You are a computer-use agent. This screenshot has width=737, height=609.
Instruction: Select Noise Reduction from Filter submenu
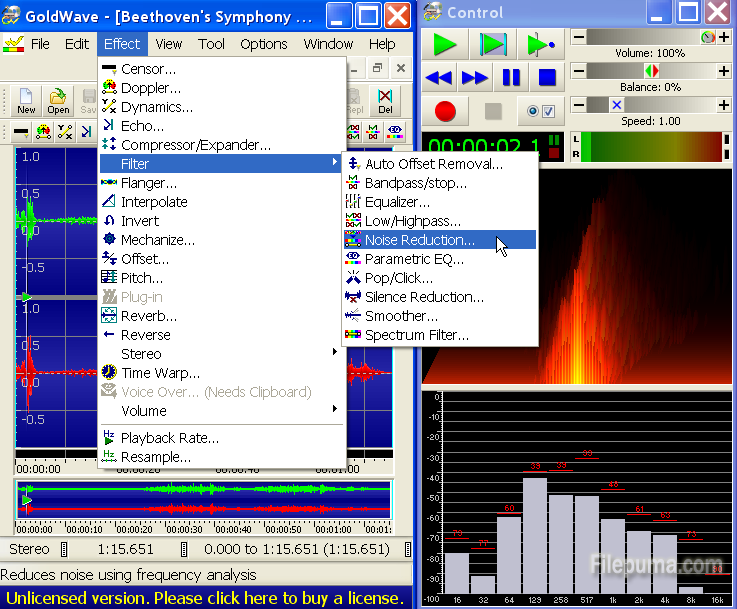(x=420, y=240)
